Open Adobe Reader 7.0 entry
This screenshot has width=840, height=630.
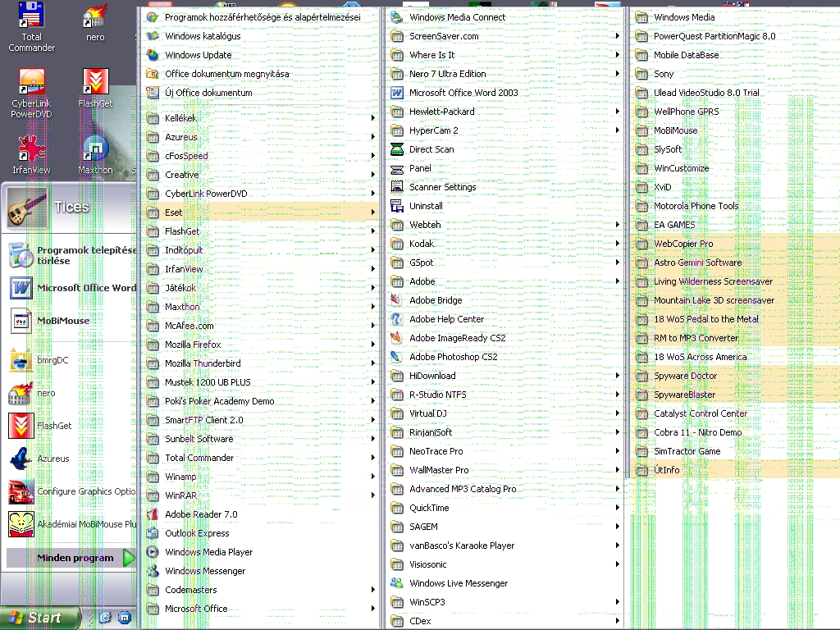[x=260, y=514]
